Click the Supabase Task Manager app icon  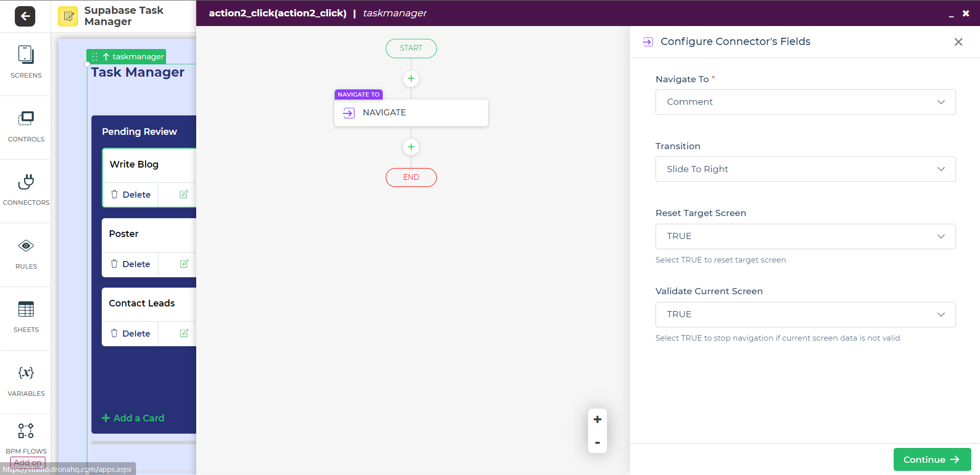click(68, 16)
